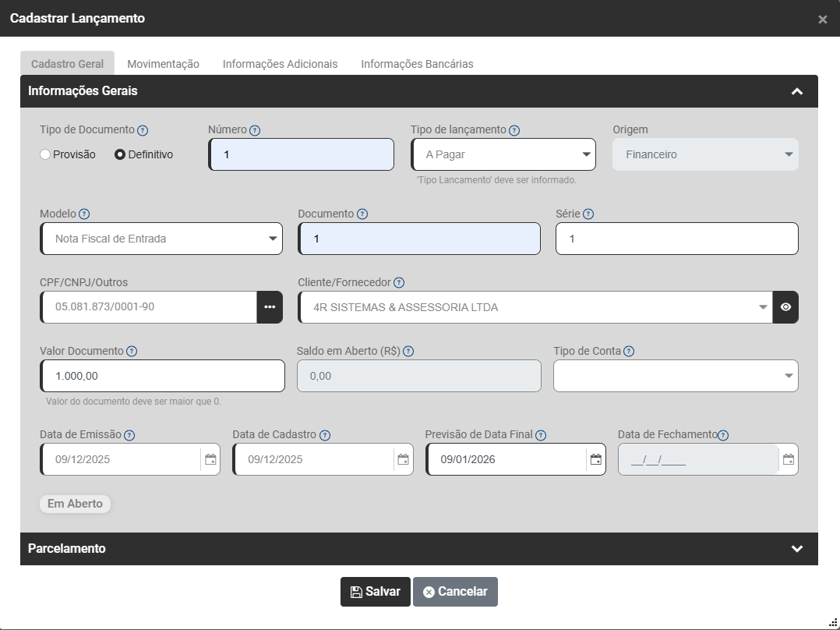Image resolution: width=840 pixels, height=630 pixels.
Task: Select the Provisão radio button
Action: 45,154
